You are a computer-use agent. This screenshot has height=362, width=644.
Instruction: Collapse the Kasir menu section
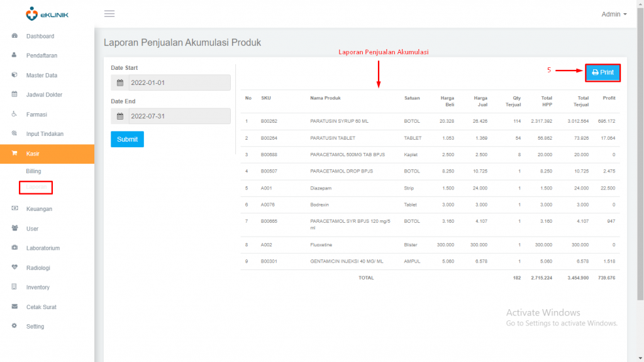tap(33, 154)
